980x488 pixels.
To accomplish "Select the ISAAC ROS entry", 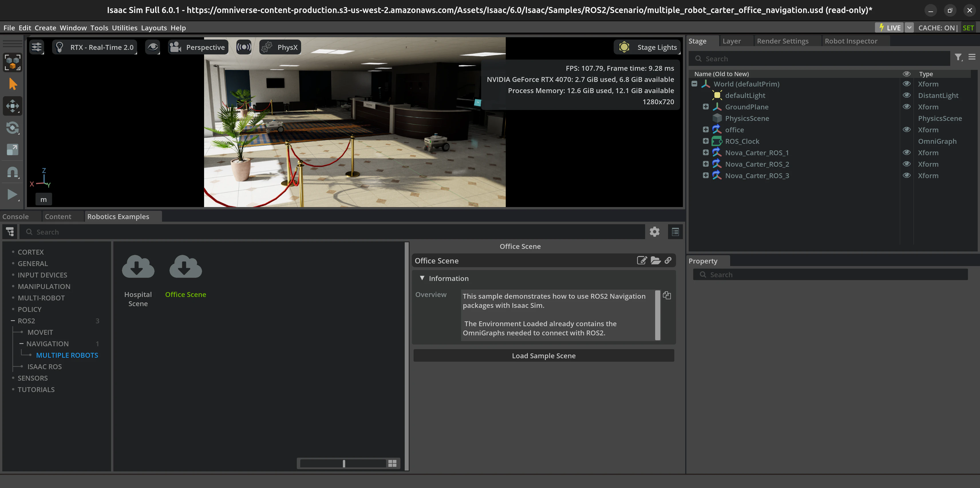I will click(45, 367).
